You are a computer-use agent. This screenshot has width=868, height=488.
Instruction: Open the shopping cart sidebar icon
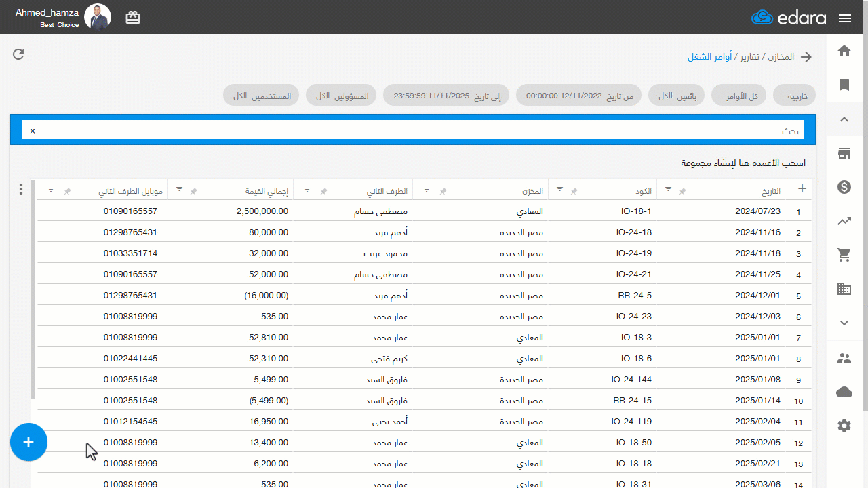[x=844, y=255]
